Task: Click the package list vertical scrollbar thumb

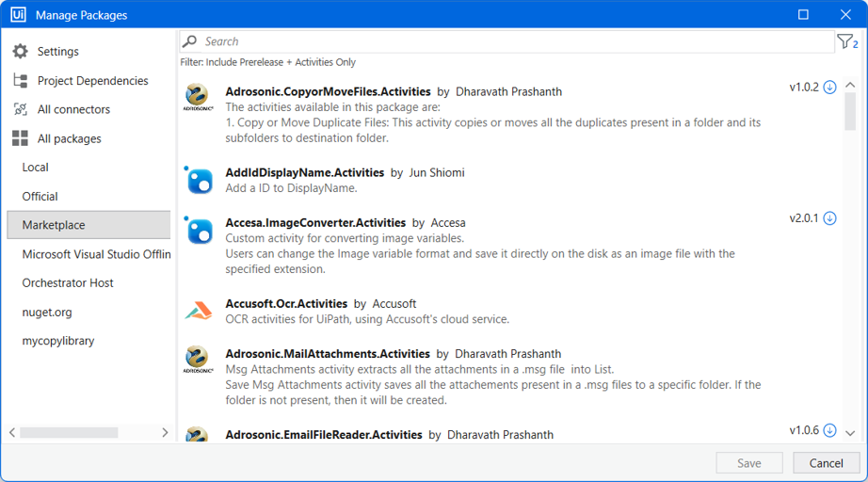Action: coord(850,111)
